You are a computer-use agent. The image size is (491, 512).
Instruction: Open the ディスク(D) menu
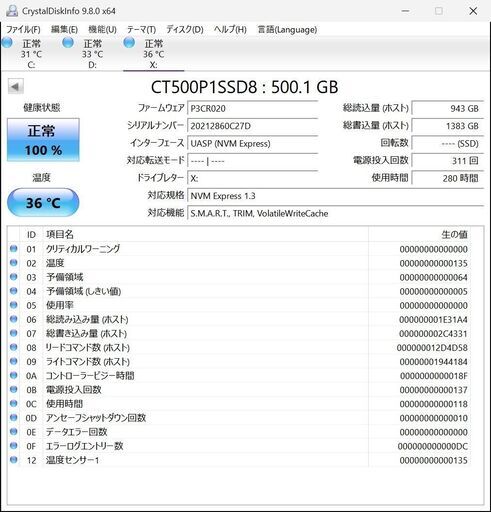(x=185, y=29)
